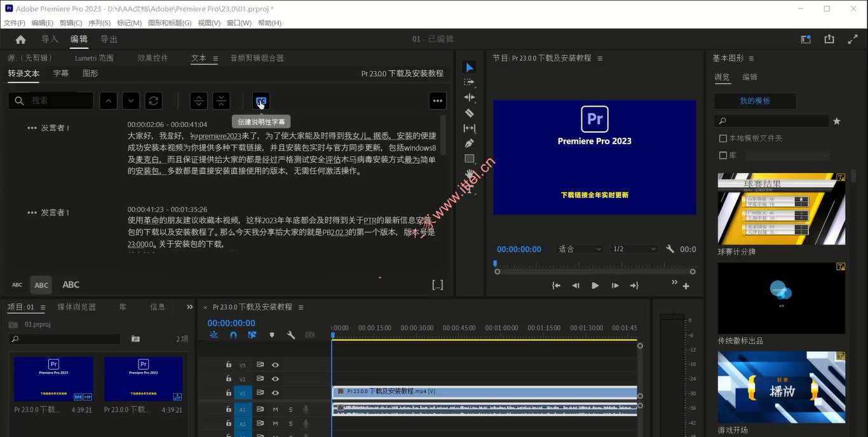Screen dimensions: 868x437
Task: Select the Track Select Forward tool
Action: [x=470, y=82]
